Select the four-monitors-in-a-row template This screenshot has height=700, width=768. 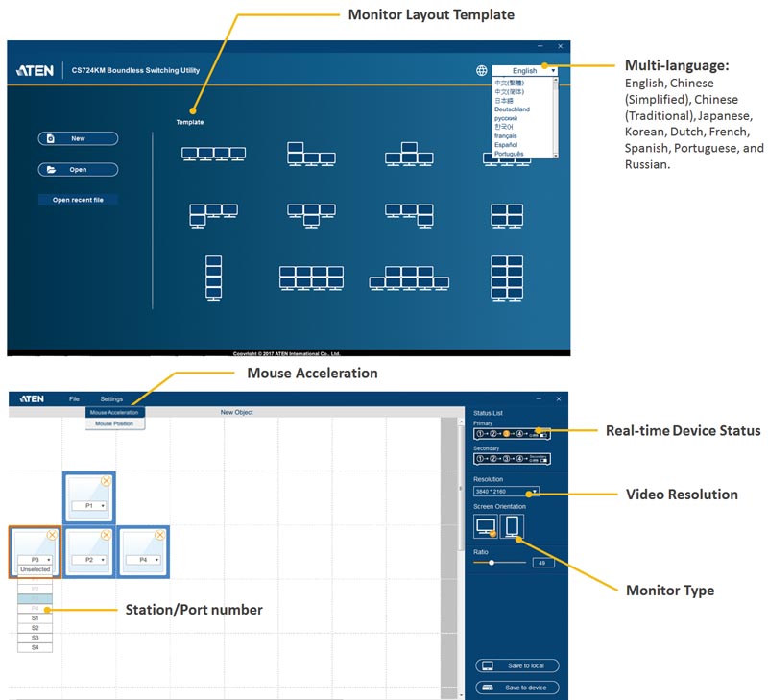click(x=213, y=154)
